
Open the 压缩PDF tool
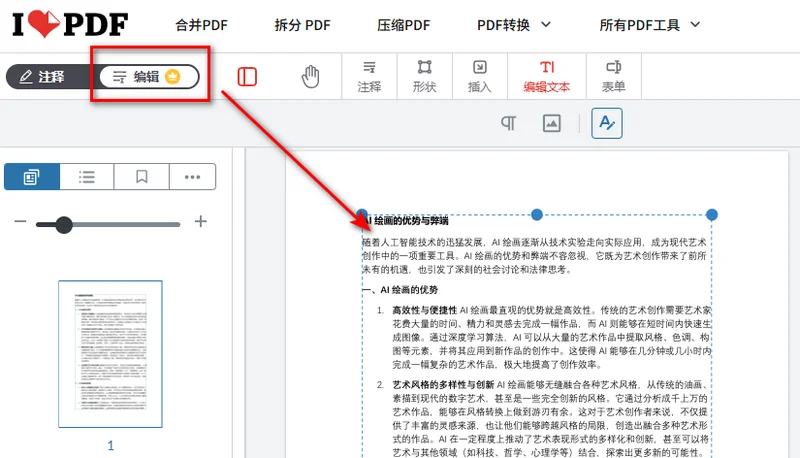[404, 25]
